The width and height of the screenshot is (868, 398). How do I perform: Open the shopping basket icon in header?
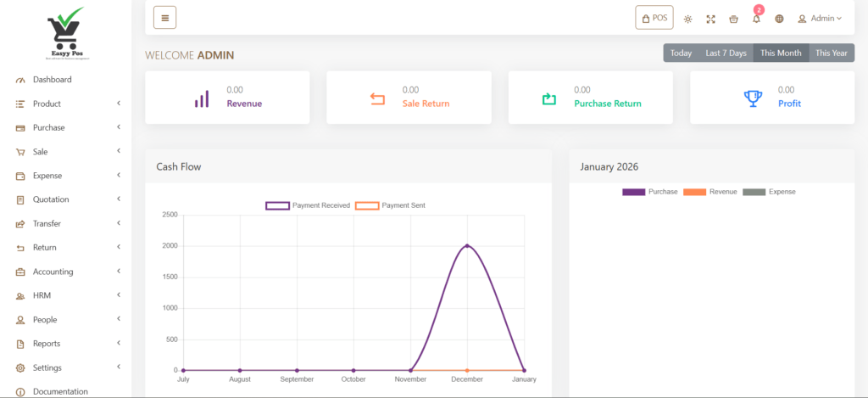pos(733,19)
